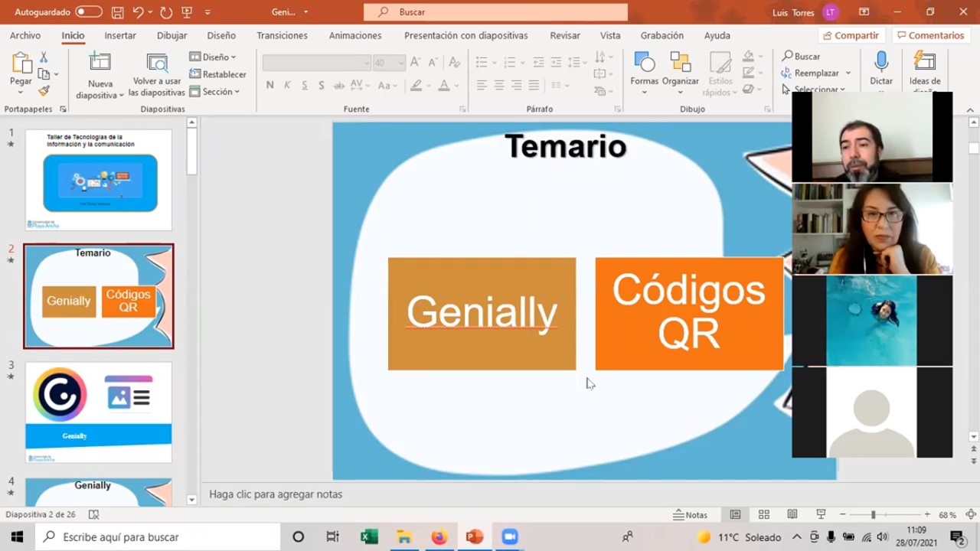Open the Insertar ribbon tab
Screen dimensions: 980x551
point(120,35)
